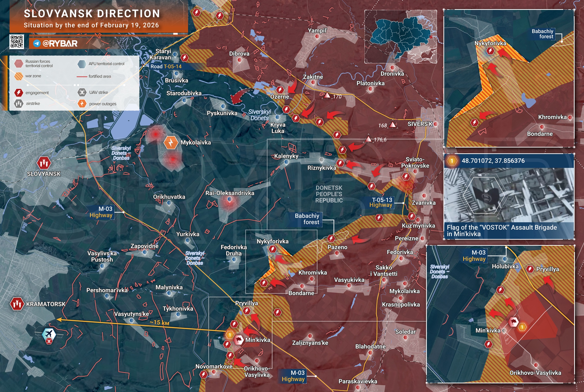
Task: Click the Telegram logo beside @RYBAR
Action: 37,43
